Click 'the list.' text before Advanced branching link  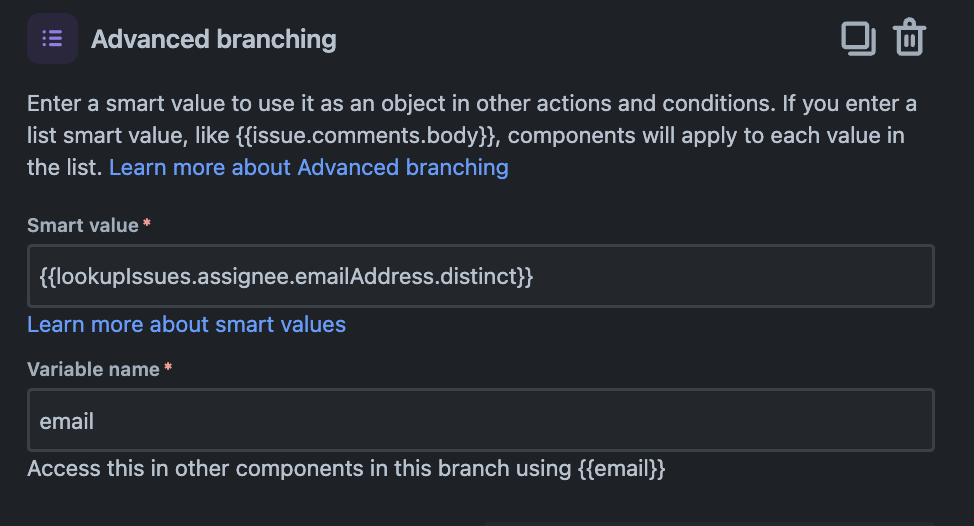[65, 168]
